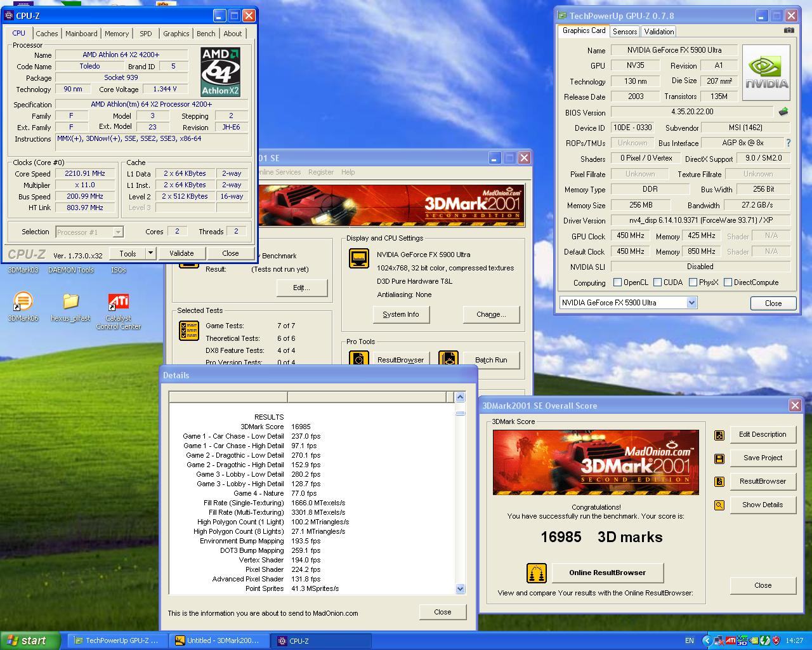Click the Save Project floppy icon
This screenshot has width=812, height=650.
point(719,458)
